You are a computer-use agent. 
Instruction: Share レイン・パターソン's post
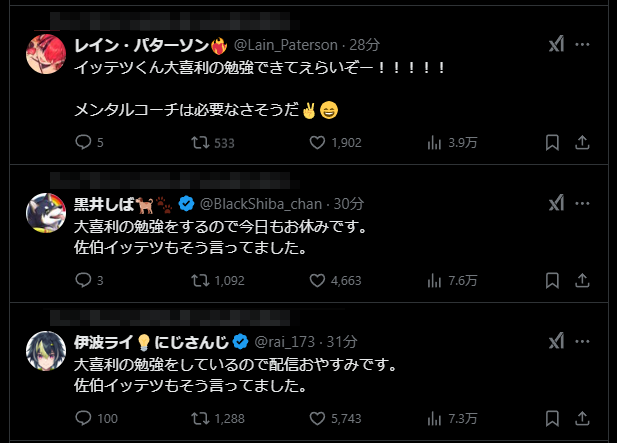(582, 143)
